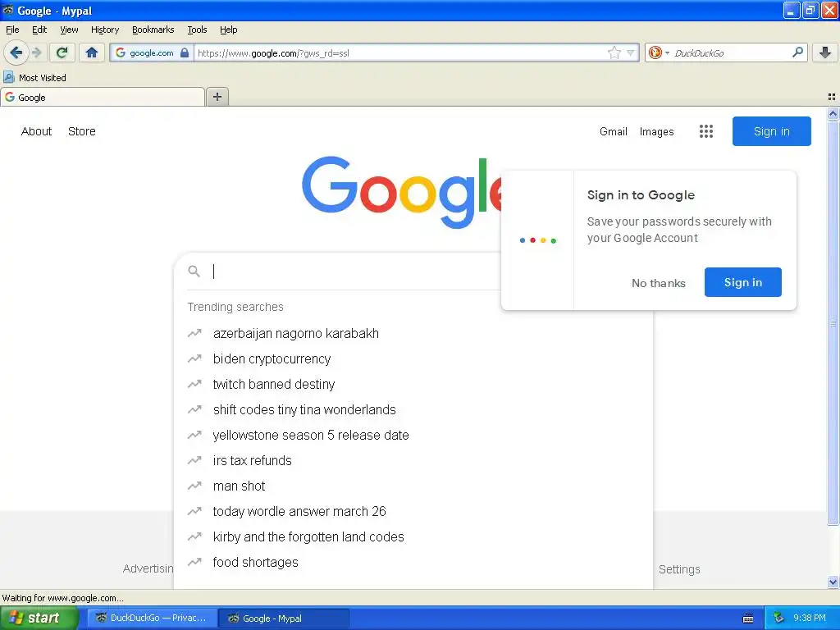Click the system tray network icon

click(778, 618)
